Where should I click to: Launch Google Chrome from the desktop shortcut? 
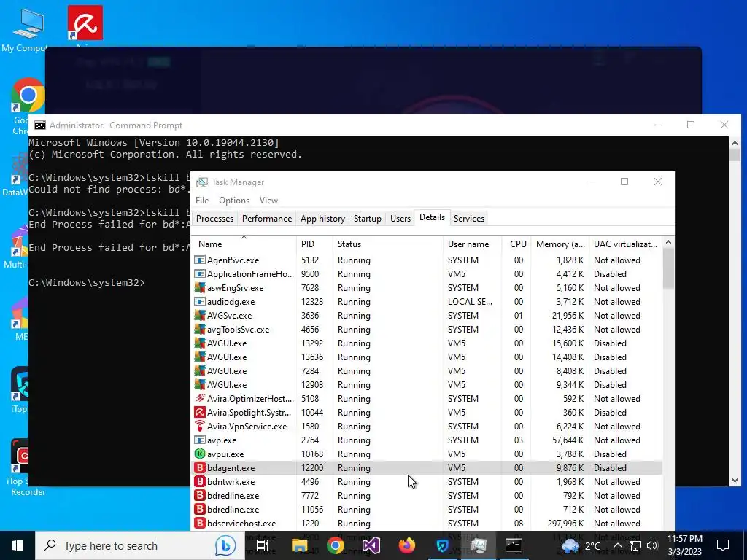[28, 95]
